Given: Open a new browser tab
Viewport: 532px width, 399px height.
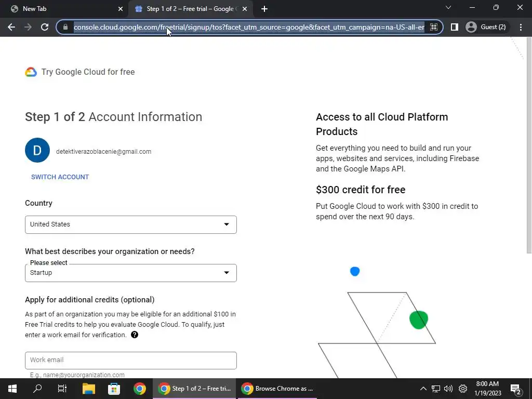Looking at the screenshot, I should (264, 9).
